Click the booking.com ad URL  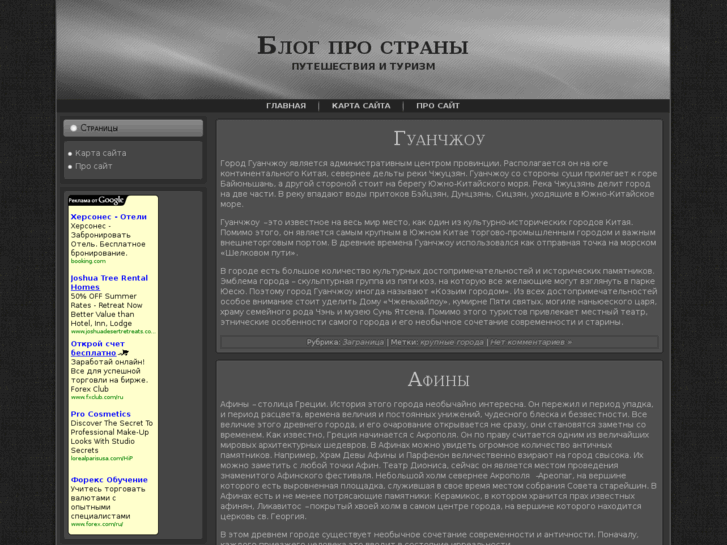pos(88,261)
